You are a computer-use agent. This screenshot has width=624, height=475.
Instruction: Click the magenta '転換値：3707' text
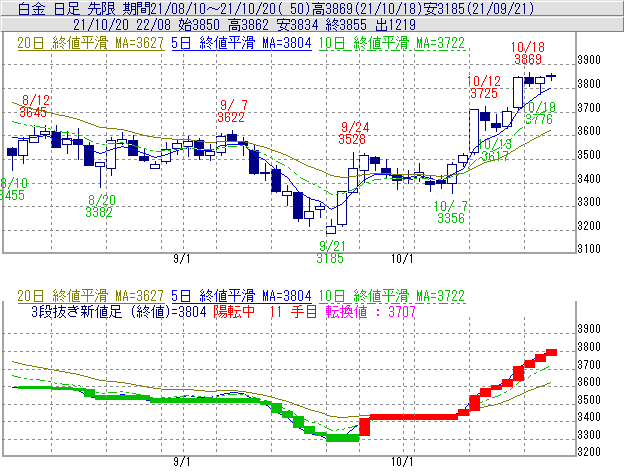(370, 311)
